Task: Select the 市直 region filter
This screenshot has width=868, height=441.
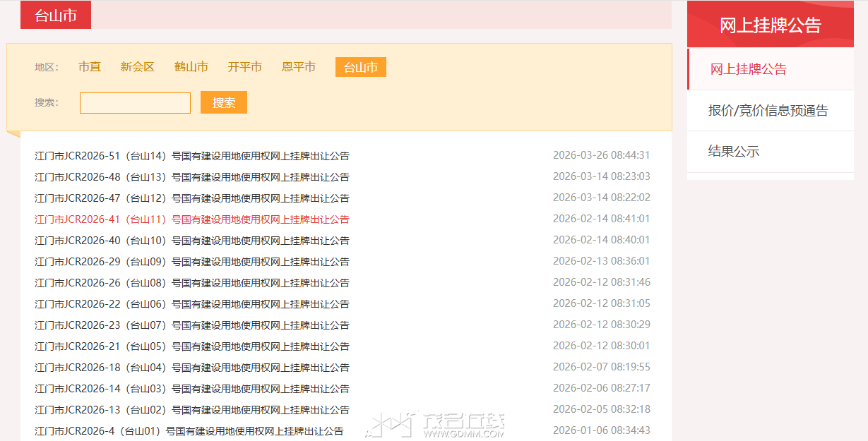Action: click(90, 67)
